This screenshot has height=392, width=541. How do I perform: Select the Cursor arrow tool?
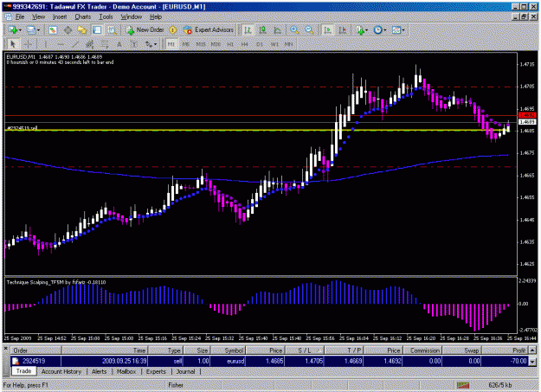[13, 44]
